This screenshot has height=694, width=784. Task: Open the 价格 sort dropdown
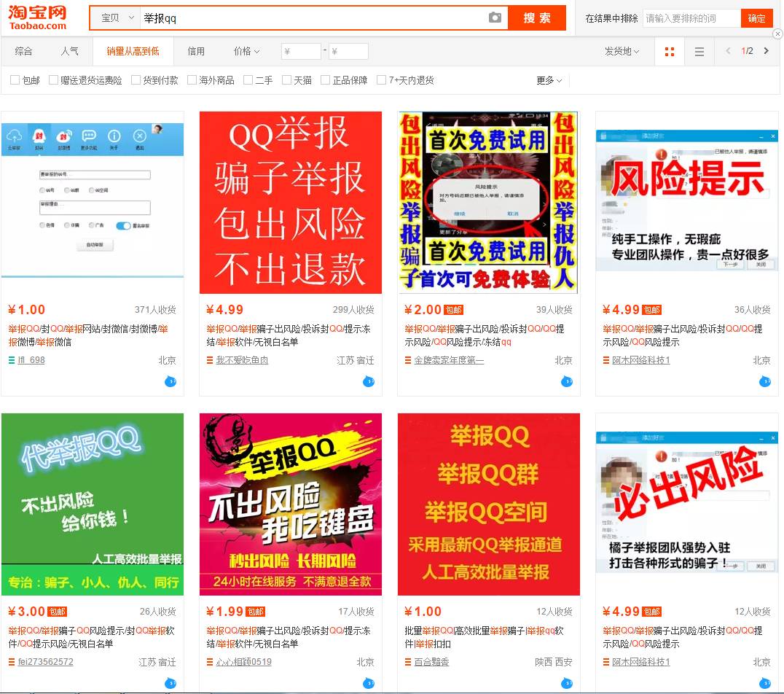pos(246,52)
